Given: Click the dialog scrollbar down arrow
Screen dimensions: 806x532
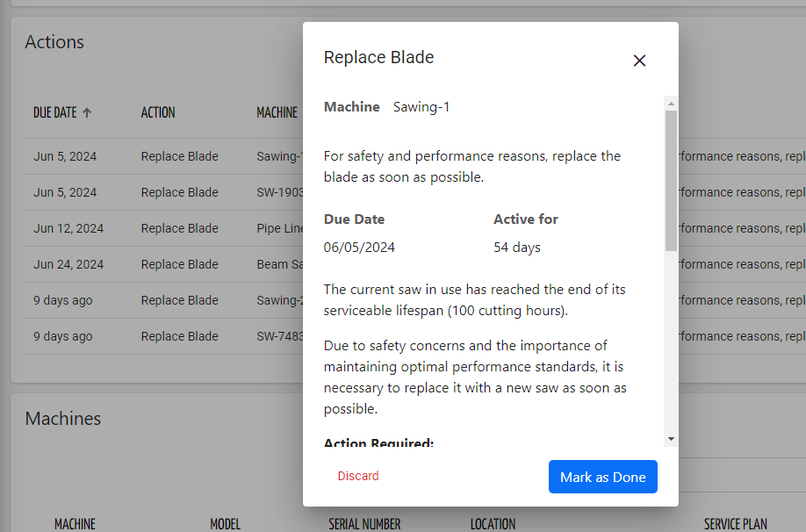Looking at the screenshot, I should click(671, 439).
